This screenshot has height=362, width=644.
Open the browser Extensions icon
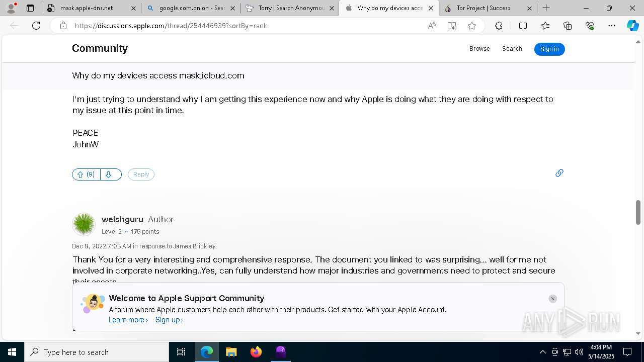[x=499, y=26]
